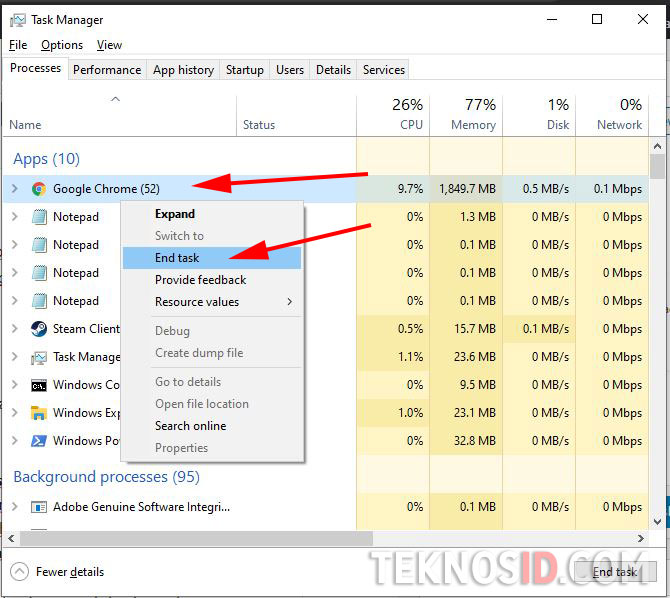Click the 32.8 MB PowerShell memory value
670x598 pixels.
[475, 441]
